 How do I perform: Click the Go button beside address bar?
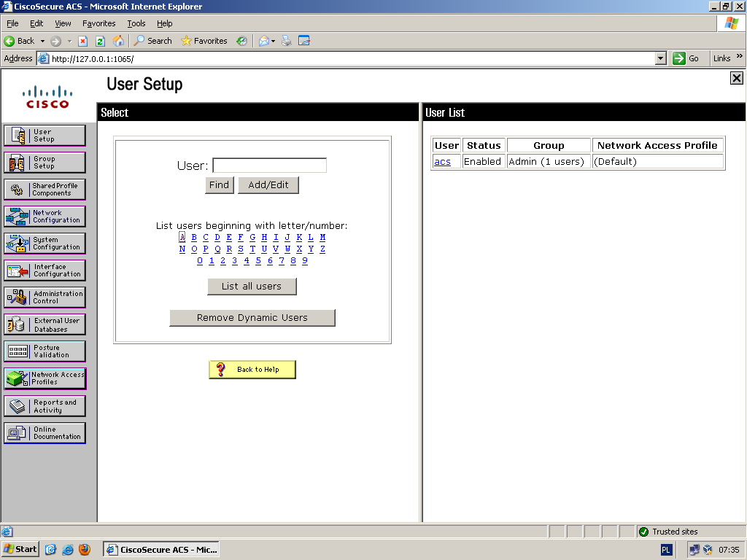686,58
